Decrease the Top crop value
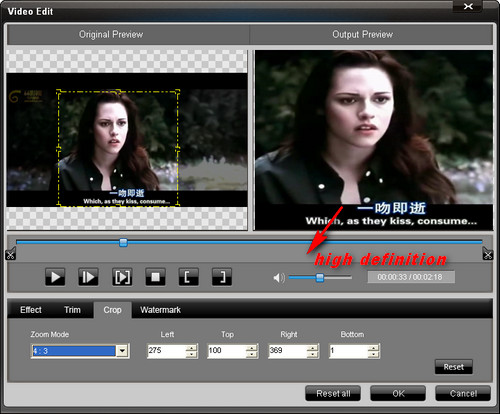The width and height of the screenshot is (500, 414). pyautogui.click(x=252, y=354)
